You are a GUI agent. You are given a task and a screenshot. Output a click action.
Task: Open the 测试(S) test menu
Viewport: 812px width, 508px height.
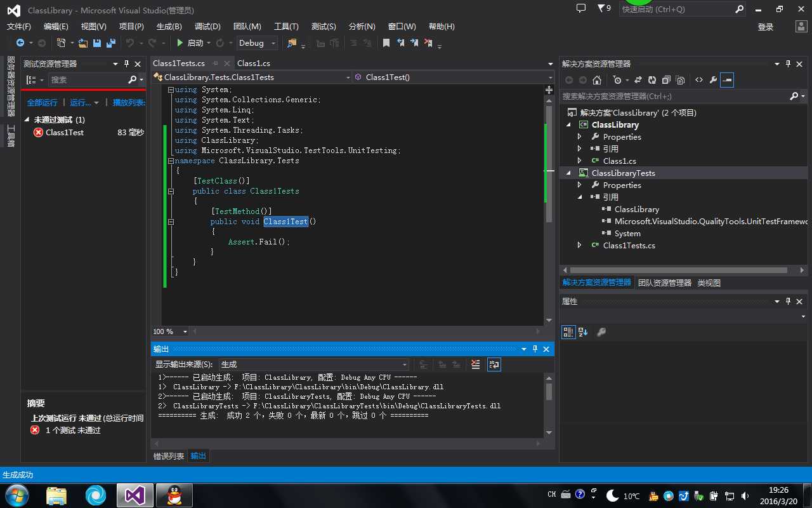(324, 27)
